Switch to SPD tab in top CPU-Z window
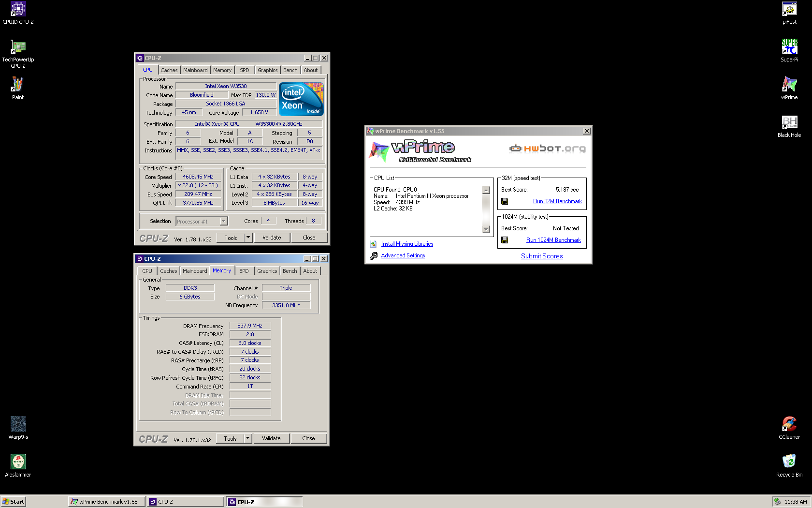 pyautogui.click(x=245, y=70)
